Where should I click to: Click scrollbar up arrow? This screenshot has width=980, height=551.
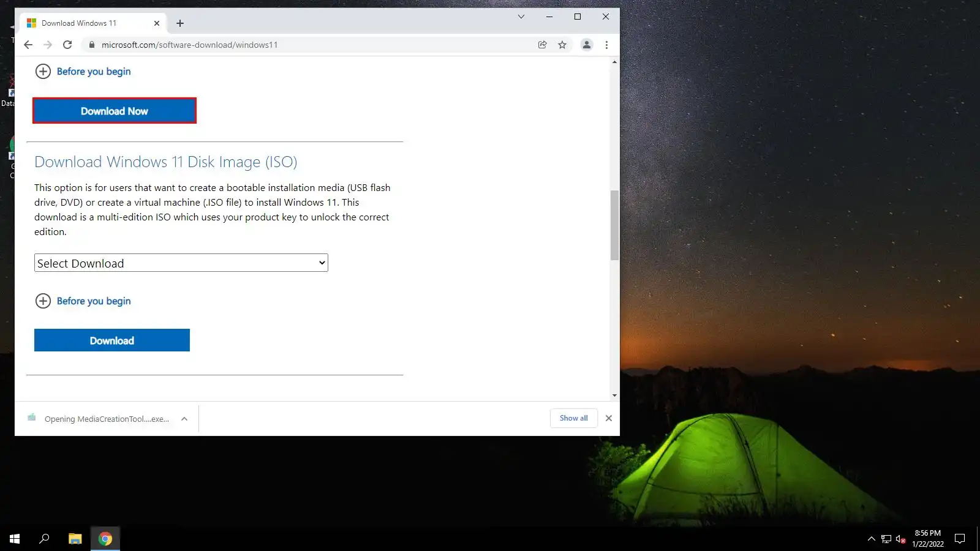pyautogui.click(x=614, y=62)
